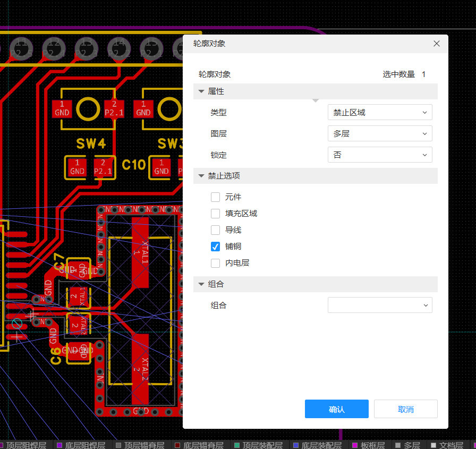The image size is (476, 449).
Task: Switch to 板框层 layer tab
Action: 369,445
